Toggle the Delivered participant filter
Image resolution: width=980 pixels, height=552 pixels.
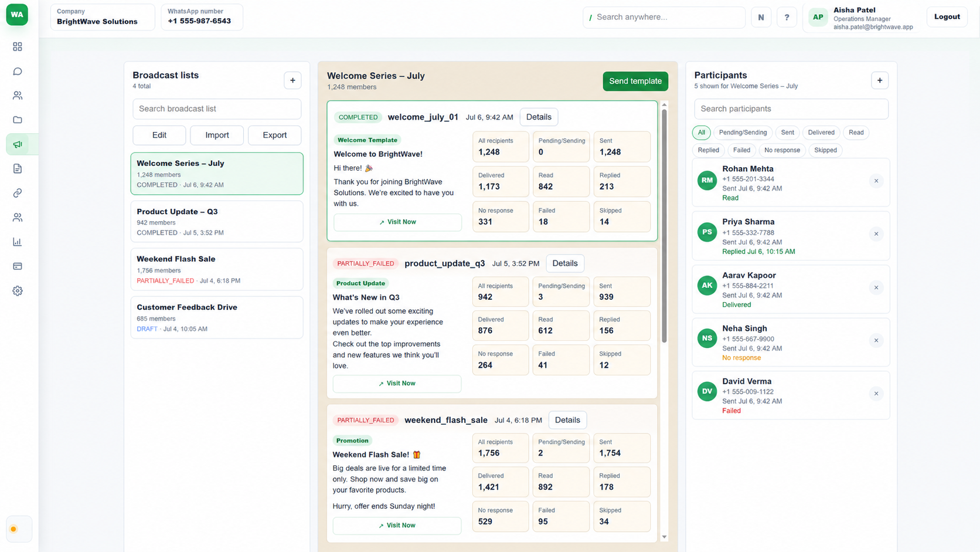(x=821, y=133)
